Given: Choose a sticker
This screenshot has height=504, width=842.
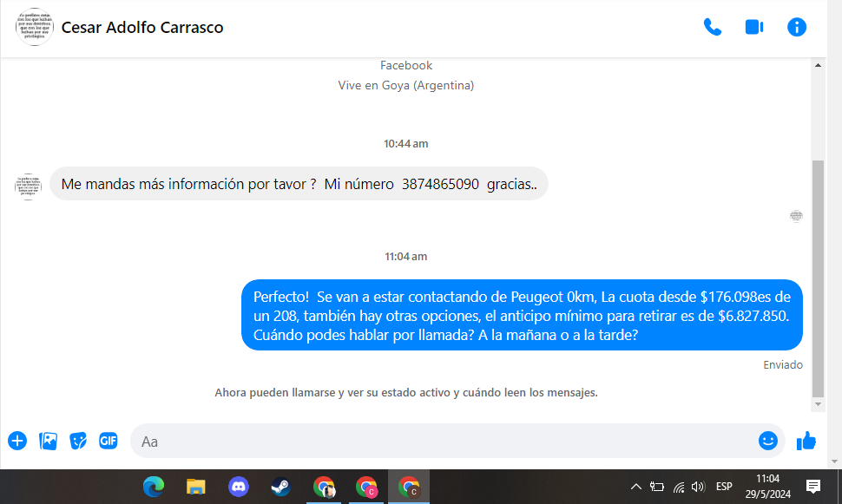Looking at the screenshot, I should [x=78, y=441].
